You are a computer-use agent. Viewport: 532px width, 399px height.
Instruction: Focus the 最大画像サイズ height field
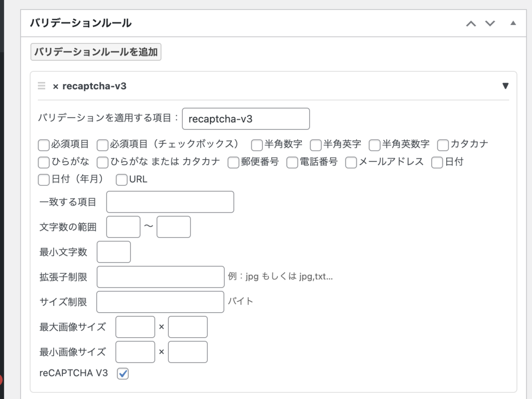point(188,327)
